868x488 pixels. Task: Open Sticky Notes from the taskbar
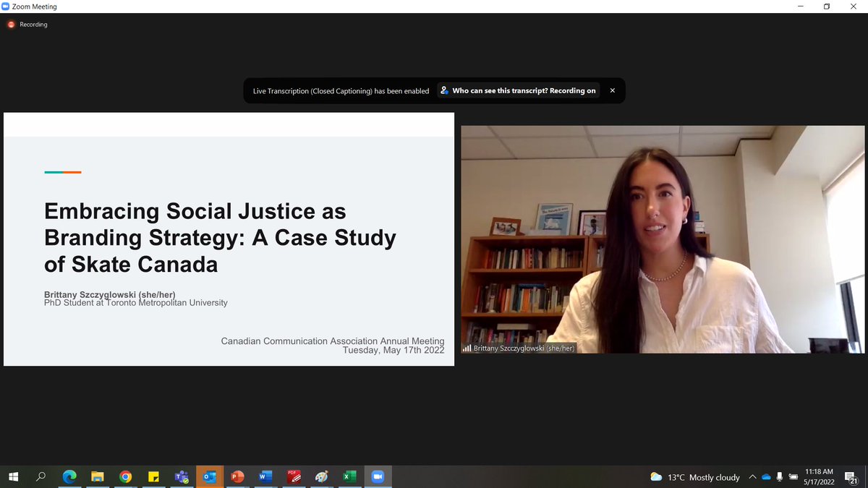click(153, 476)
